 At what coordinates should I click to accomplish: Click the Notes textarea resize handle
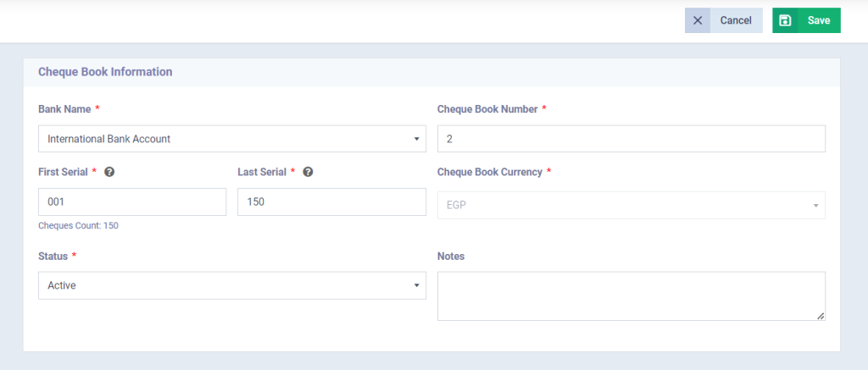point(820,315)
